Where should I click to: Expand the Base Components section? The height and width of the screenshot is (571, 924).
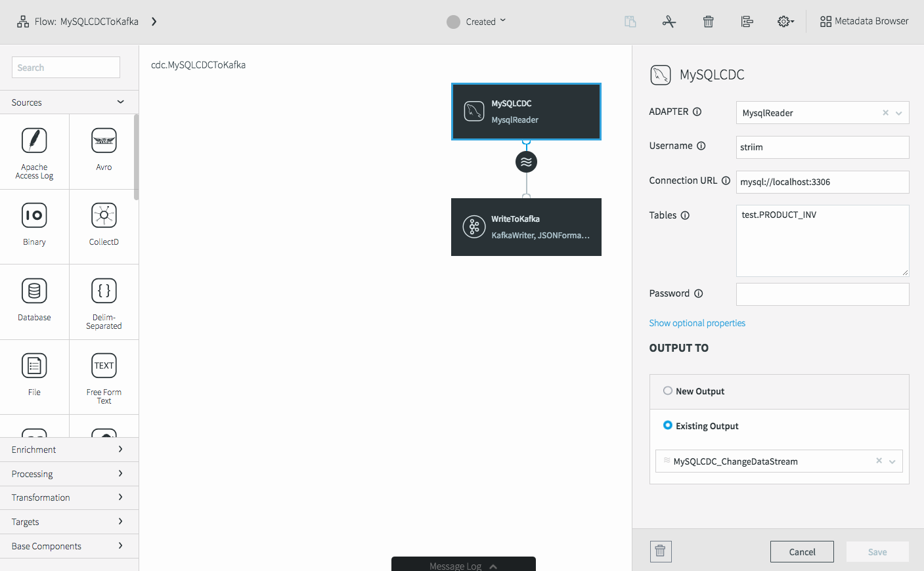tap(69, 546)
